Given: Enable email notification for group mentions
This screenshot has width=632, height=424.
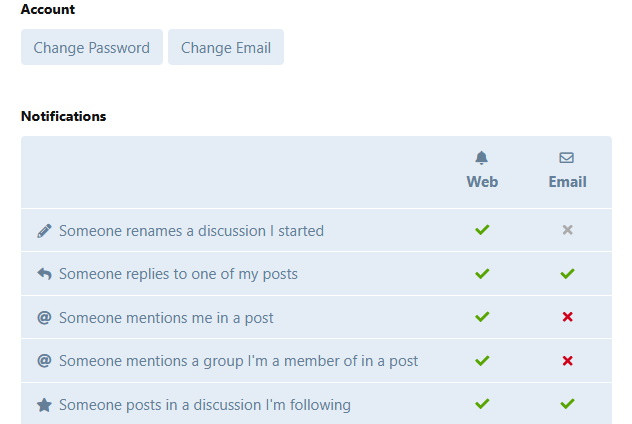Looking at the screenshot, I should coord(567,361).
